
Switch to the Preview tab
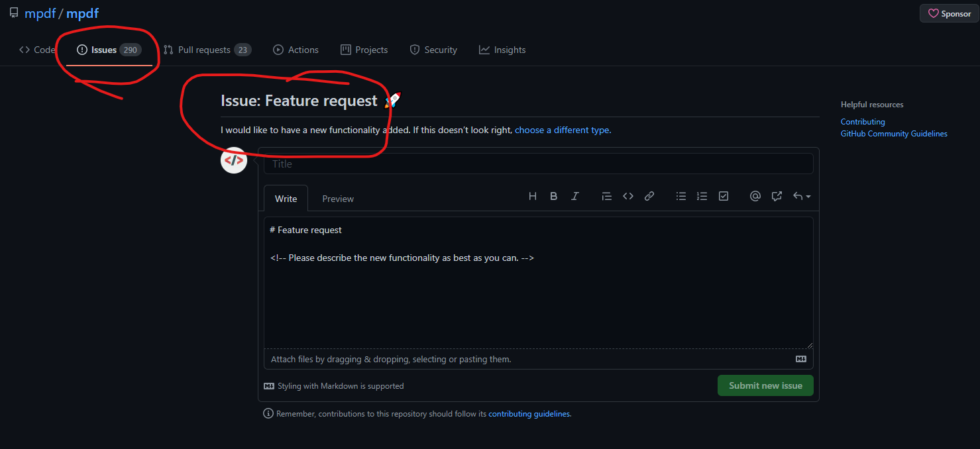click(x=337, y=198)
